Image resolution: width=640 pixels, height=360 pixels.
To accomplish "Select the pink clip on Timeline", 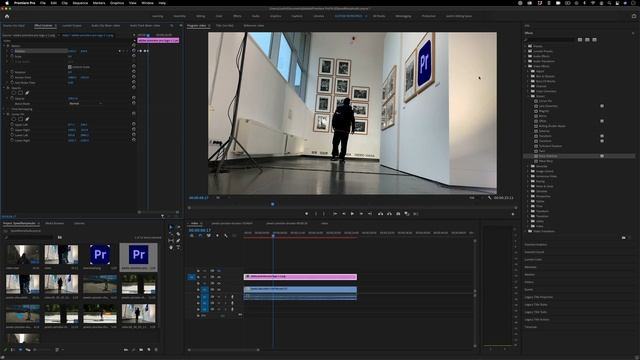I will pos(300,277).
